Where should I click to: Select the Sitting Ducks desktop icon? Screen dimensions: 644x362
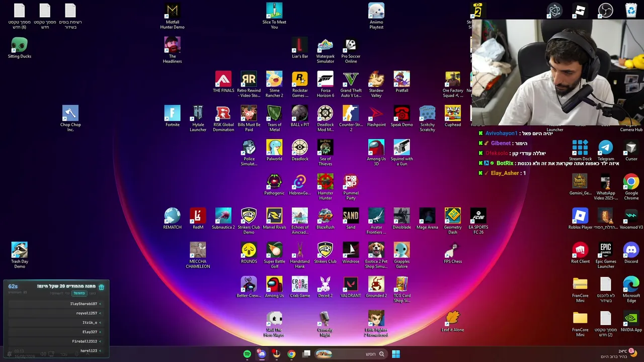tap(20, 48)
